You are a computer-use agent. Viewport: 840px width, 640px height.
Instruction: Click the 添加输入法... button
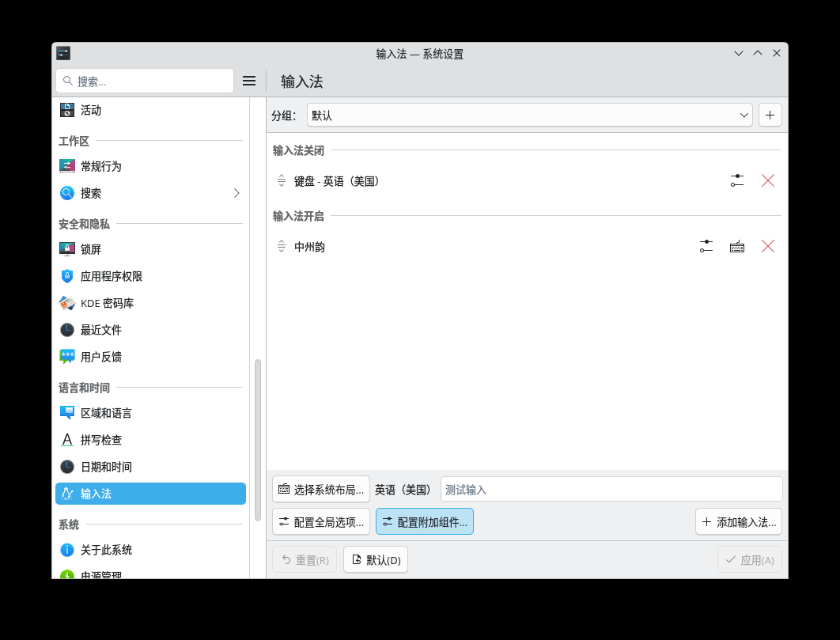[x=738, y=522]
